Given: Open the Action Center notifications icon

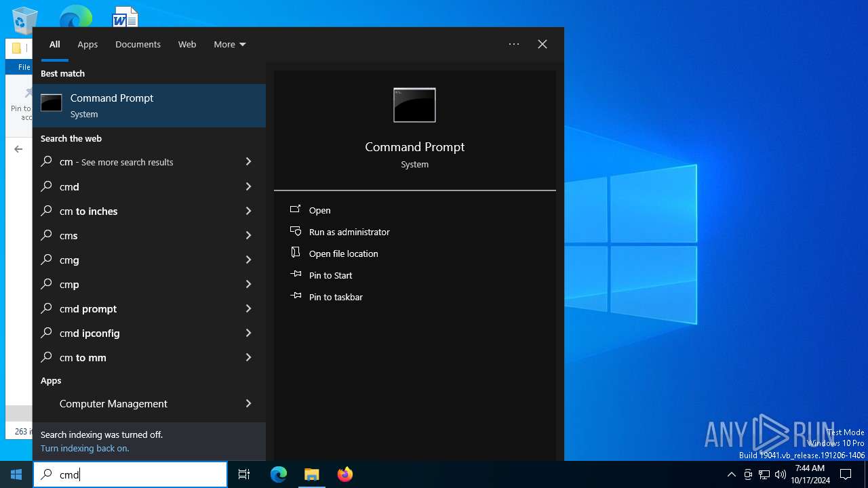Looking at the screenshot, I should (x=846, y=474).
